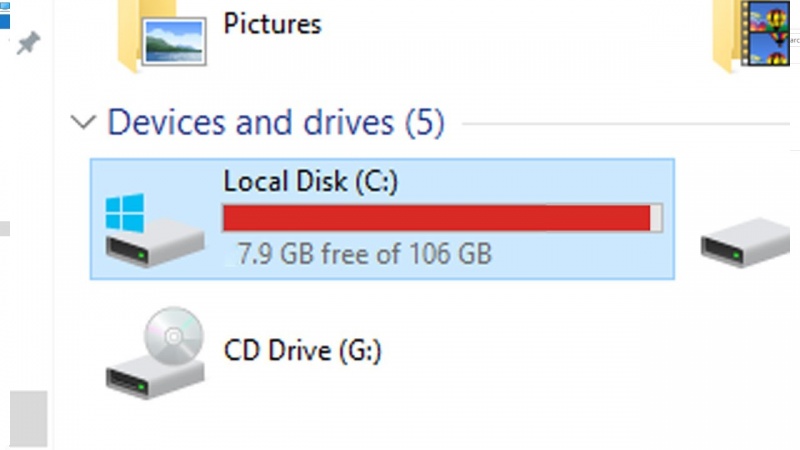800x450 pixels.
Task: Click the red used portion of the storage bar
Action: click(435, 218)
